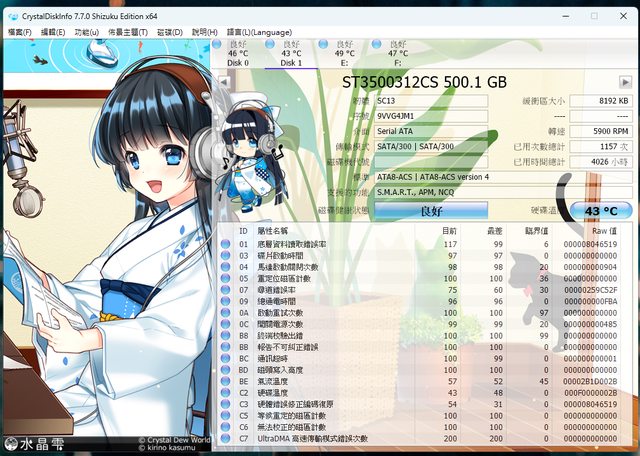Click status orb for attribute C2 row
This screenshot has height=456, width=640.
(225, 391)
